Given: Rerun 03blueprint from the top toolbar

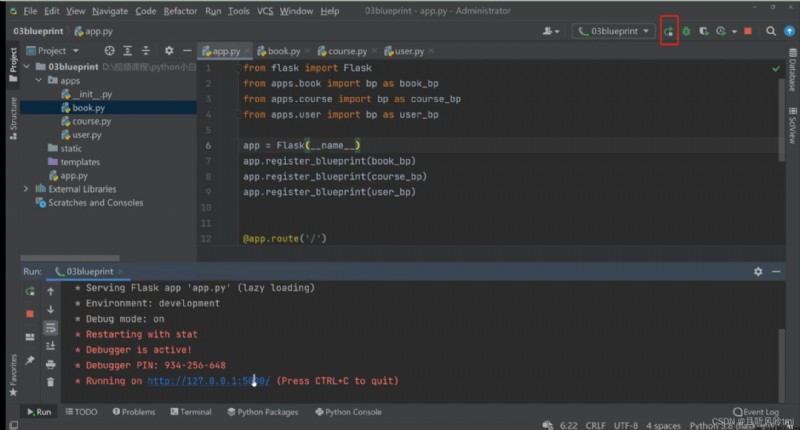Looking at the screenshot, I should pyautogui.click(x=669, y=32).
